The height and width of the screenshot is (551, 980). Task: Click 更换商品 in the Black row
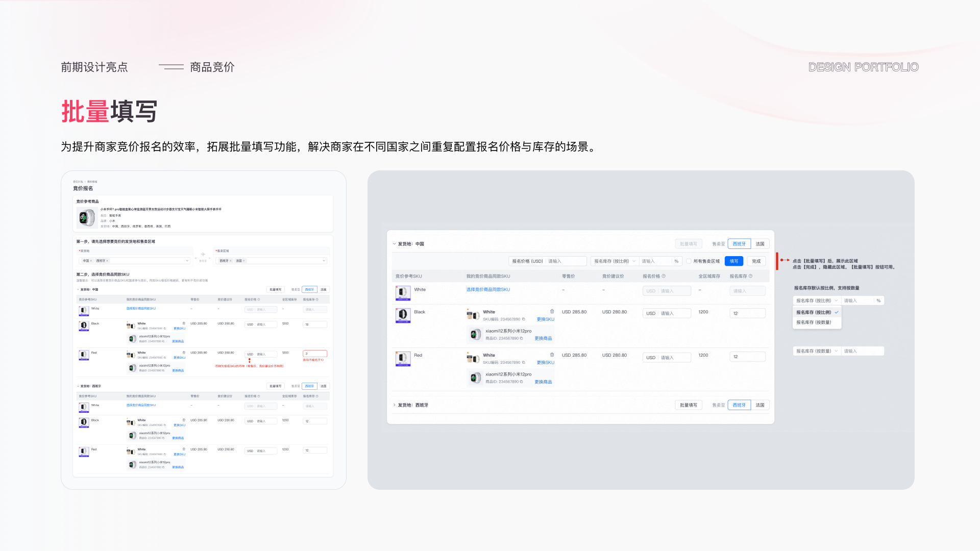tap(543, 338)
